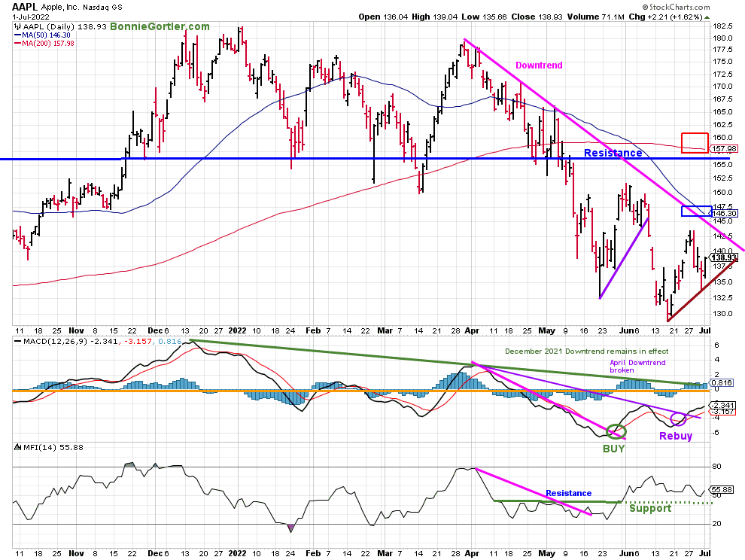The width and height of the screenshot is (745, 560).
Task: Click the "MFI(14) 55.88" legend text
Action: pyautogui.click(x=53, y=447)
